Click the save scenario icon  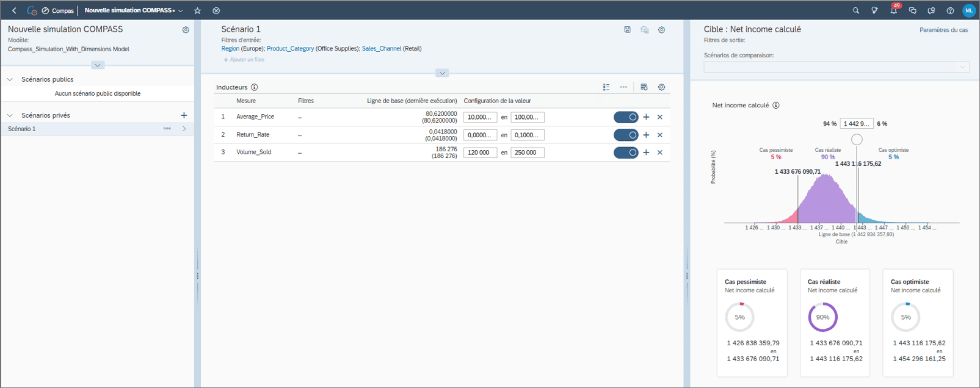627,30
